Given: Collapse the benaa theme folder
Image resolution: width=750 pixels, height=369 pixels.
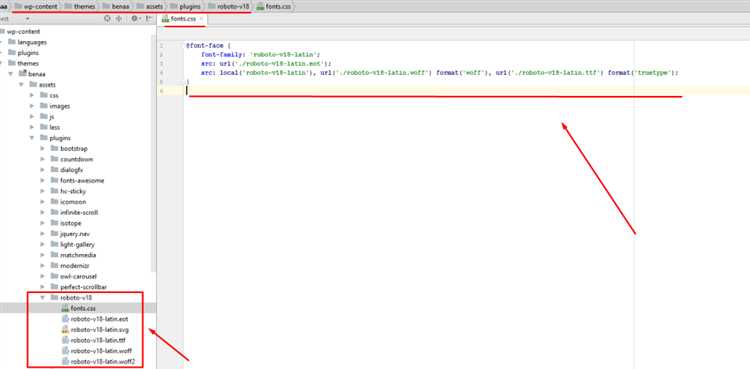Looking at the screenshot, I should (x=11, y=74).
